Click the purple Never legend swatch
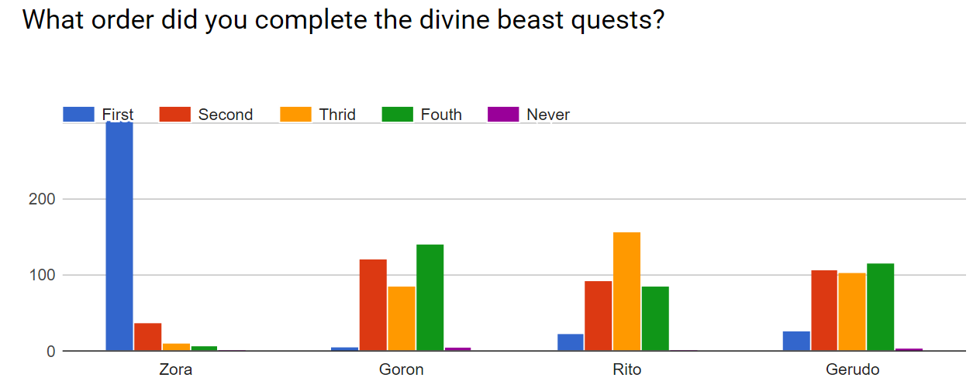The height and width of the screenshot is (388, 980). (502, 115)
